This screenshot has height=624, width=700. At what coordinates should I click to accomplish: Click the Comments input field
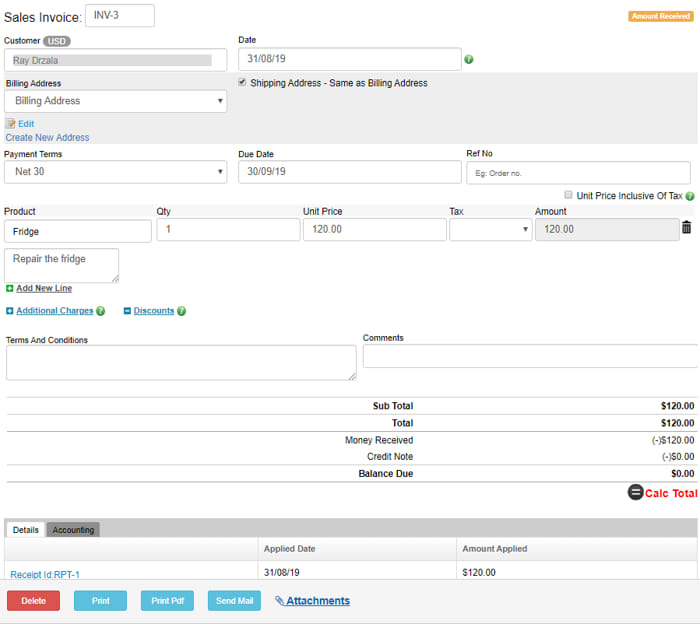[x=530, y=356]
